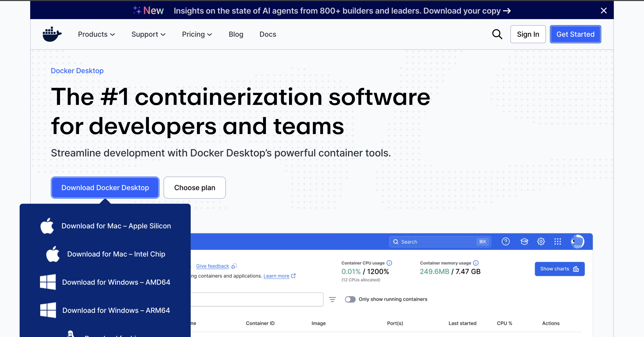Select Download for Windows – ARM64
Image resolution: width=644 pixels, height=337 pixels.
click(105, 310)
